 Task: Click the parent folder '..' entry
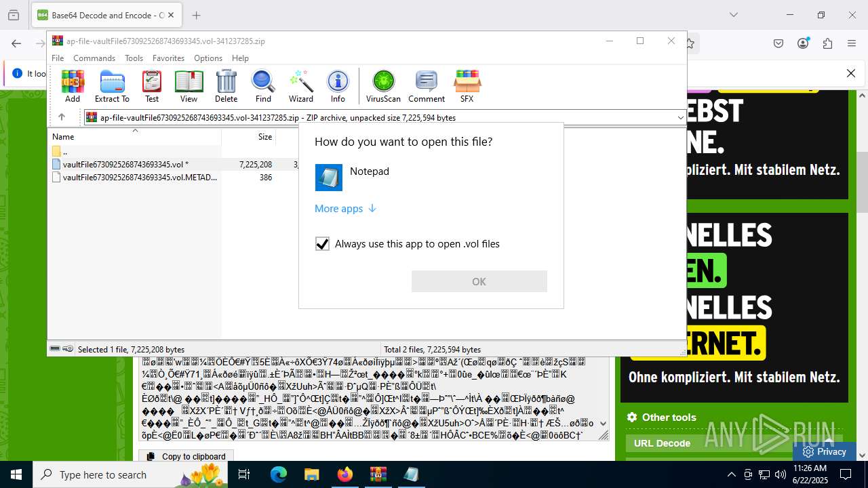click(64, 151)
